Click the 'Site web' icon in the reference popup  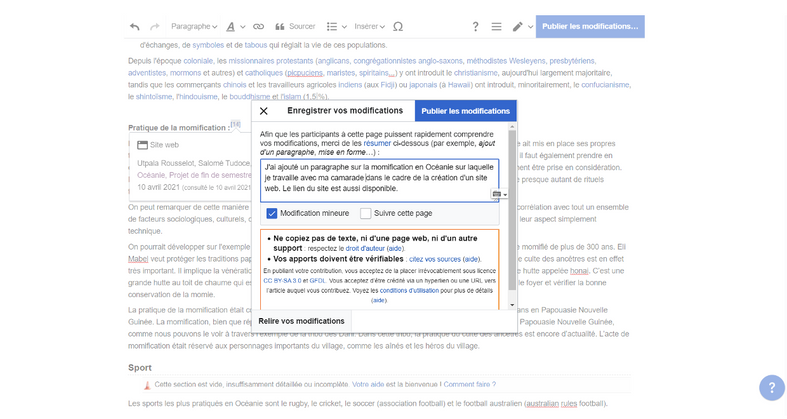143,145
